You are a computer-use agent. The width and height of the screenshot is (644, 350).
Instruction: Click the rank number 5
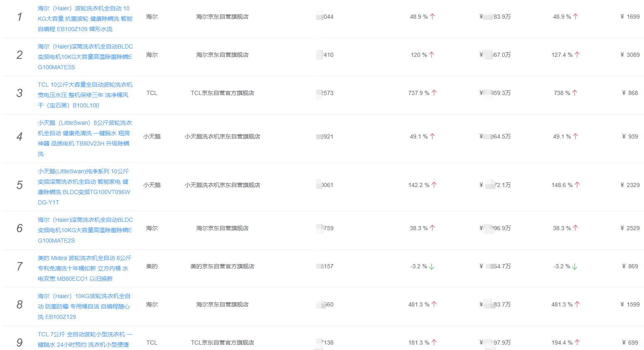20,185
